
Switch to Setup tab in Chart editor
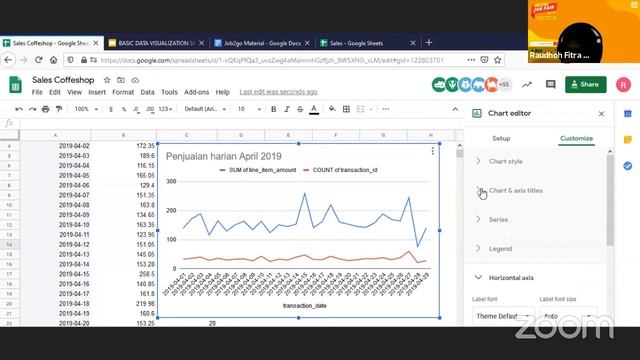click(501, 138)
